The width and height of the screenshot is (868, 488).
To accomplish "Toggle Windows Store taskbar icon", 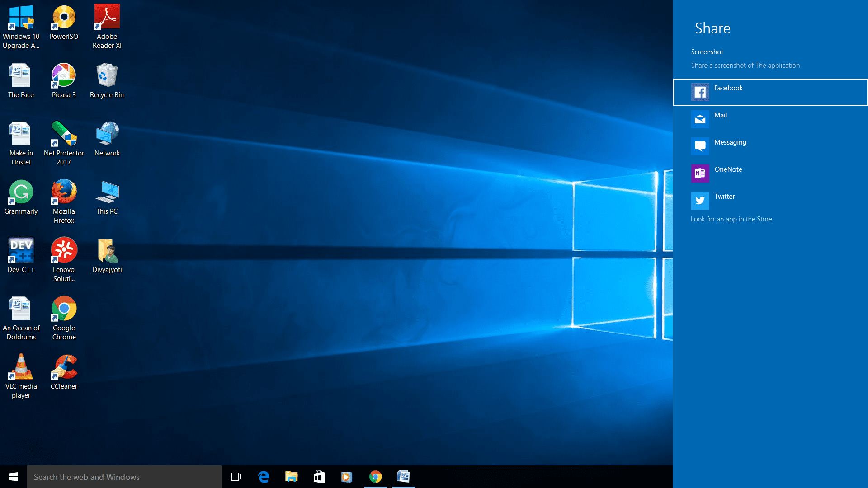I will tap(320, 477).
